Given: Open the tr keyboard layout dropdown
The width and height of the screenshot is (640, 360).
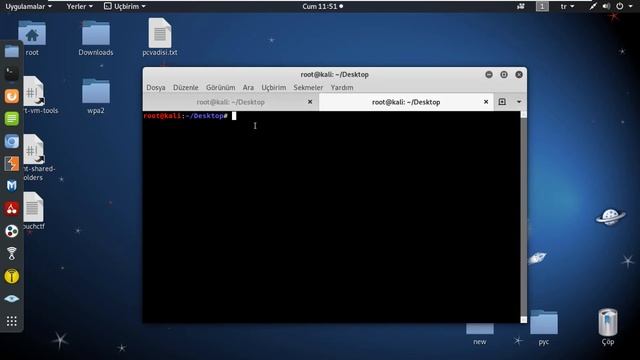Looking at the screenshot, I should click(x=567, y=7).
